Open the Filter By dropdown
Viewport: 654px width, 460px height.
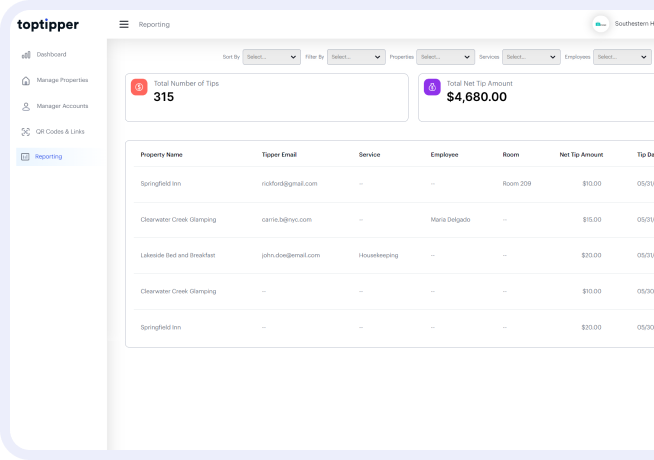[356, 57]
